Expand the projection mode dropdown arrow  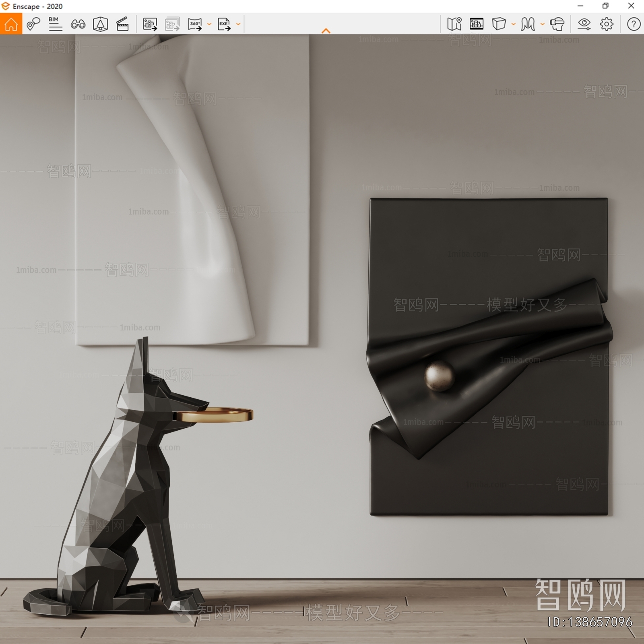pos(513,24)
